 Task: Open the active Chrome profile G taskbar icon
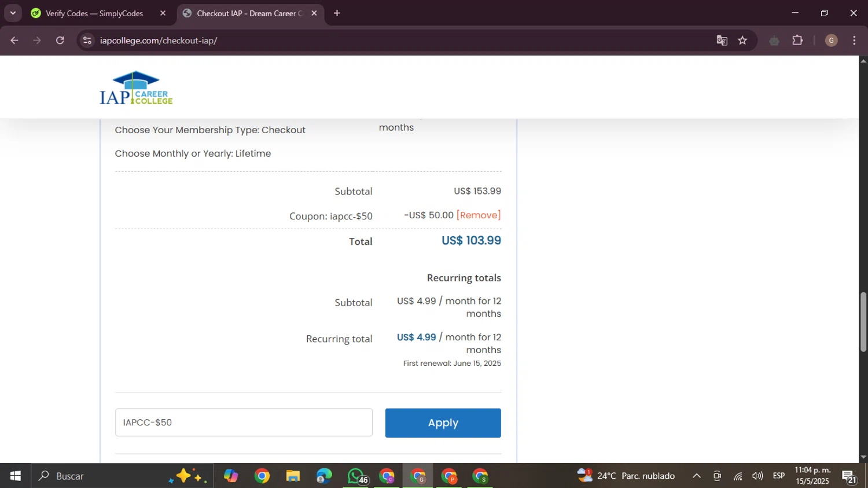click(418, 476)
